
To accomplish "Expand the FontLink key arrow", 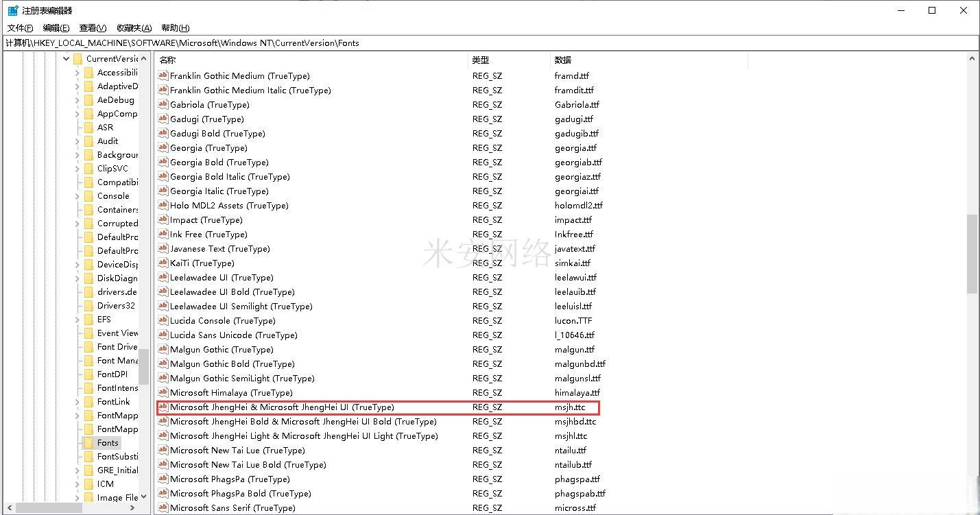I will [x=77, y=402].
